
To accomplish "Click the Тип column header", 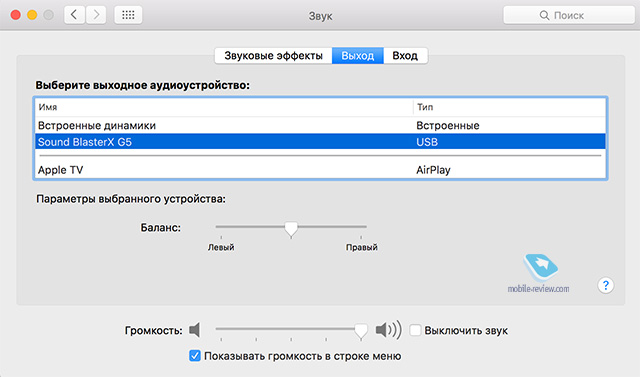I will pos(510,107).
